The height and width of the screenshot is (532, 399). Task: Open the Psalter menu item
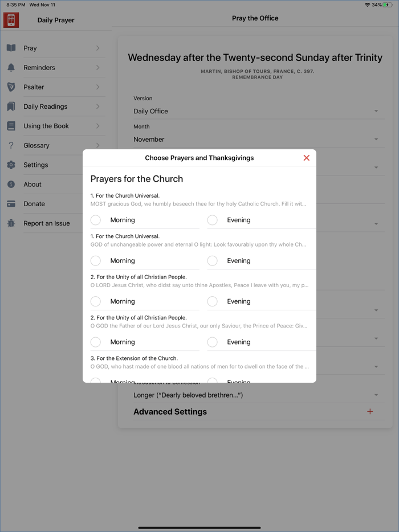tap(56, 87)
